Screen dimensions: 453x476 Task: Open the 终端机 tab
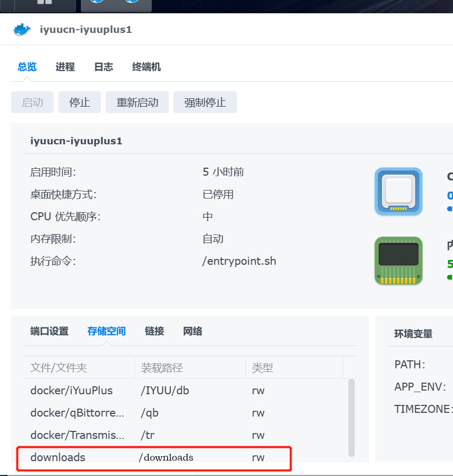(x=146, y=66)
